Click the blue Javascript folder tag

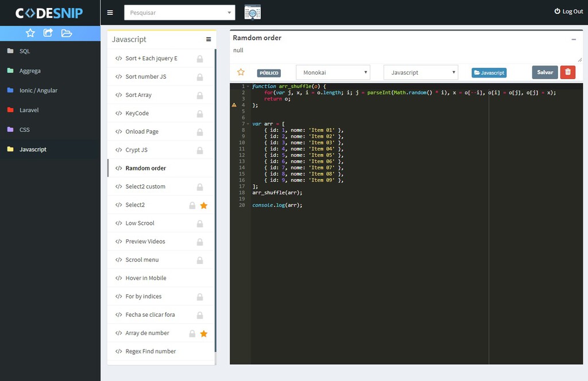click(489, 73)
